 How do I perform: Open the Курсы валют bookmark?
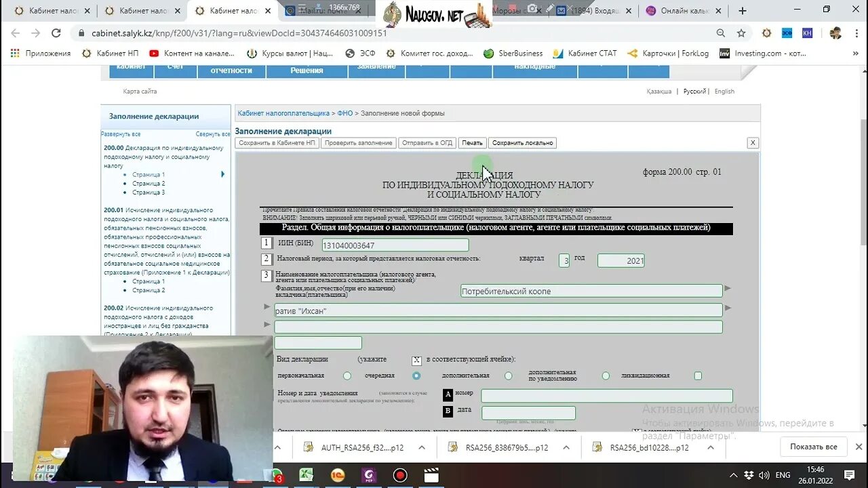(x=290, y=54)
